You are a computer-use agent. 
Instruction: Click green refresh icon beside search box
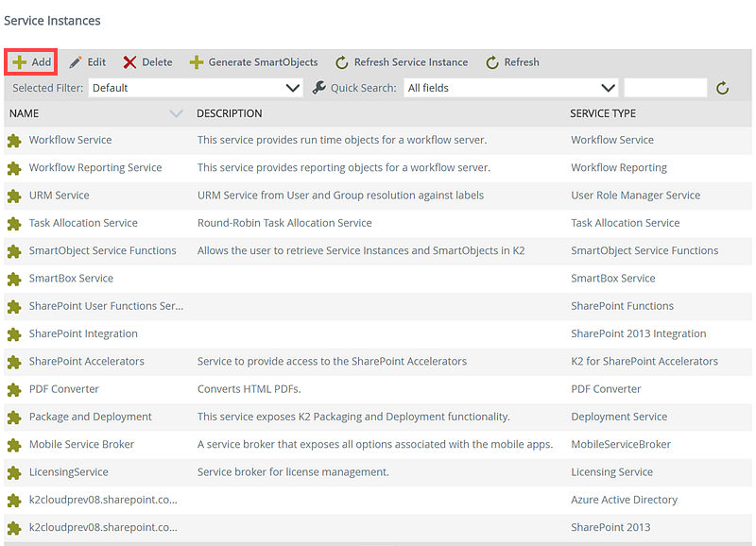[x=723, y=88]
